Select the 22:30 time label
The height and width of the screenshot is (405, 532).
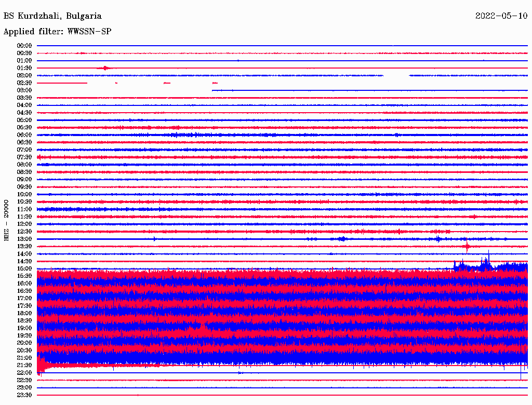coord(24,380)
